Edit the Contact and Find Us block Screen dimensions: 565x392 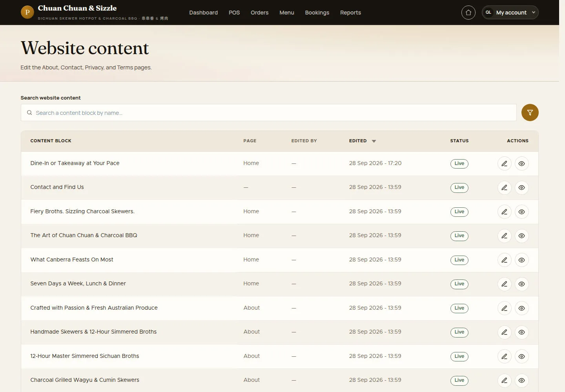(x=504, y=187)
